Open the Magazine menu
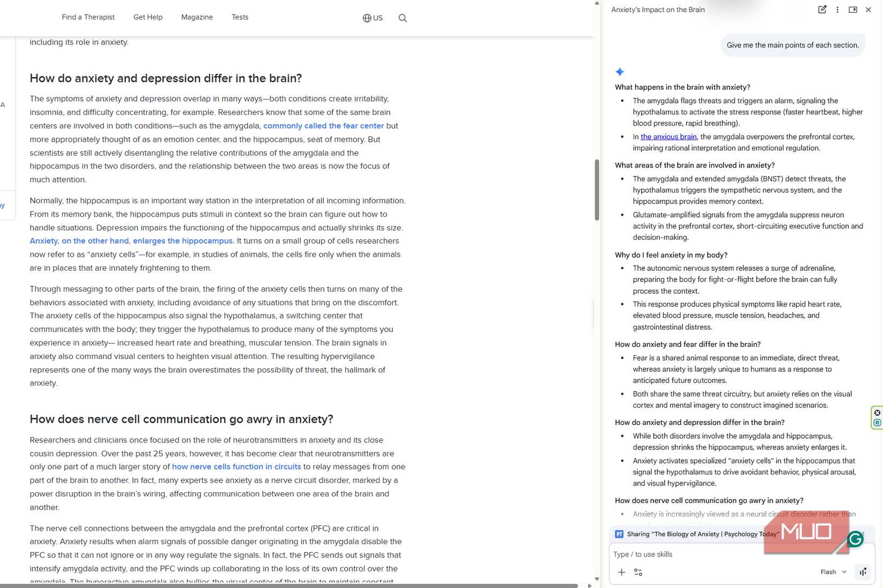The height and width of the screenshot is (588, 883). point(197,17)
